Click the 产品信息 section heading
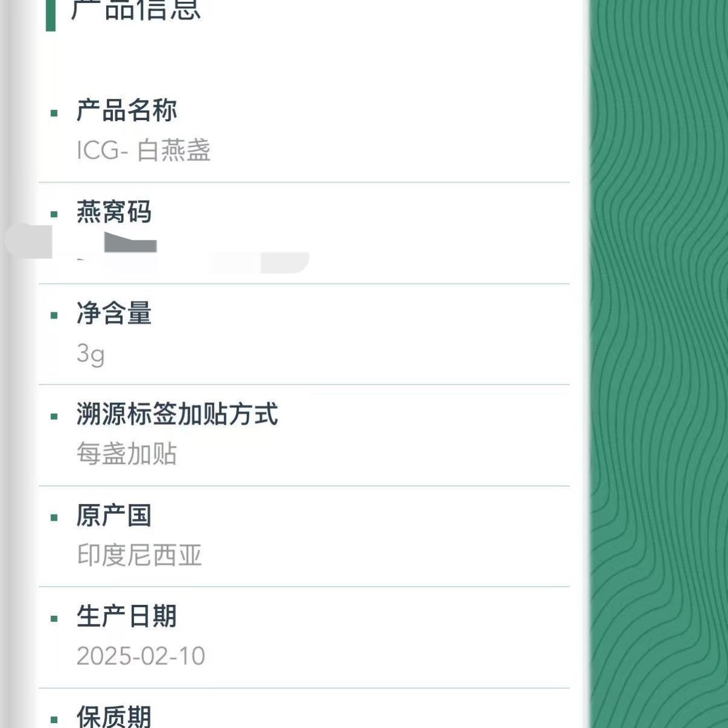 click(x=135, y=10)
